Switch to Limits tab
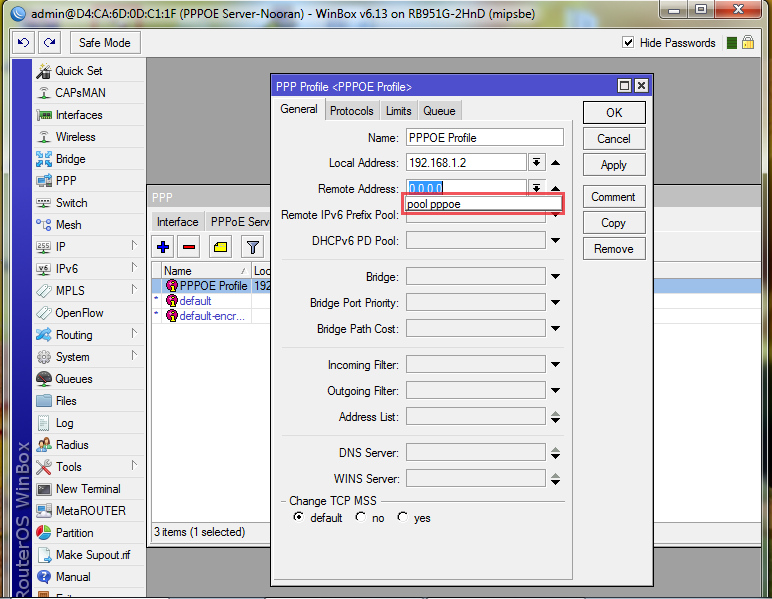 (398, 111)
